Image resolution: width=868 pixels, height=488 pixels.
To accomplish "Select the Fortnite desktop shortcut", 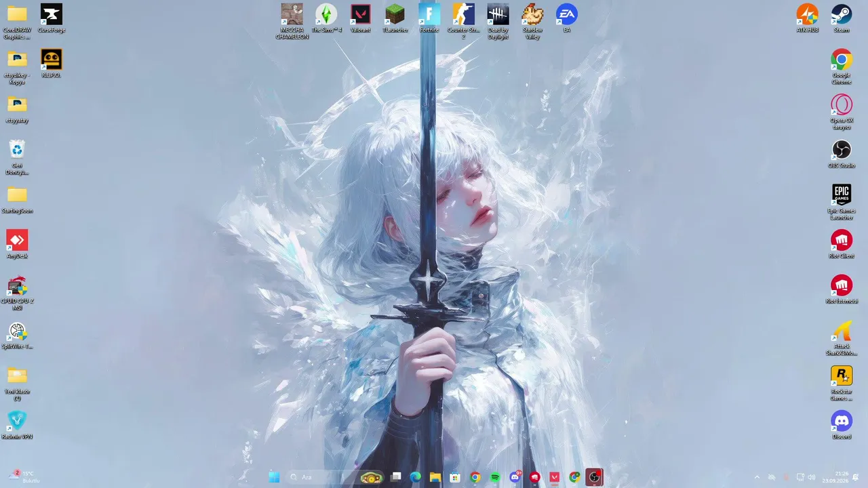I will point(429,18).
